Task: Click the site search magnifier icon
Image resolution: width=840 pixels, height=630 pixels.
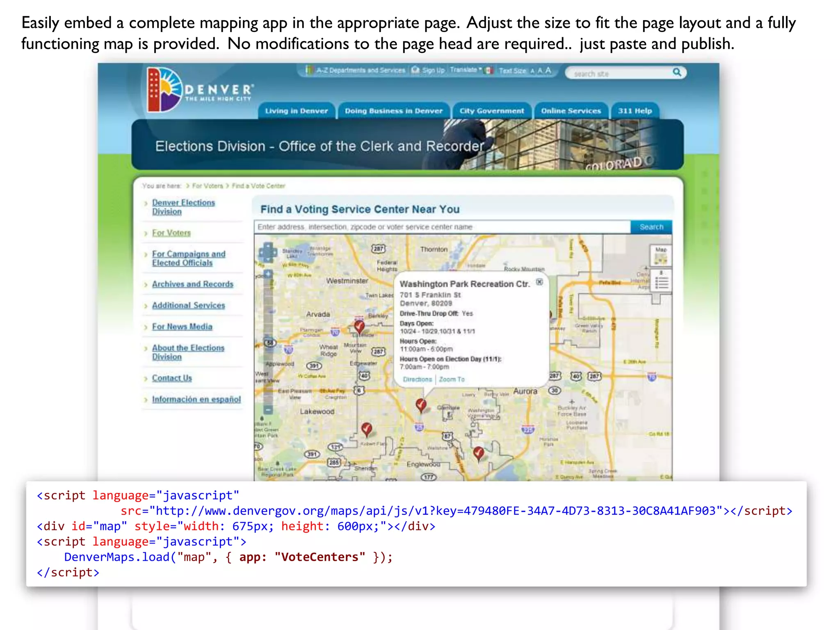Action: [677, 73]
